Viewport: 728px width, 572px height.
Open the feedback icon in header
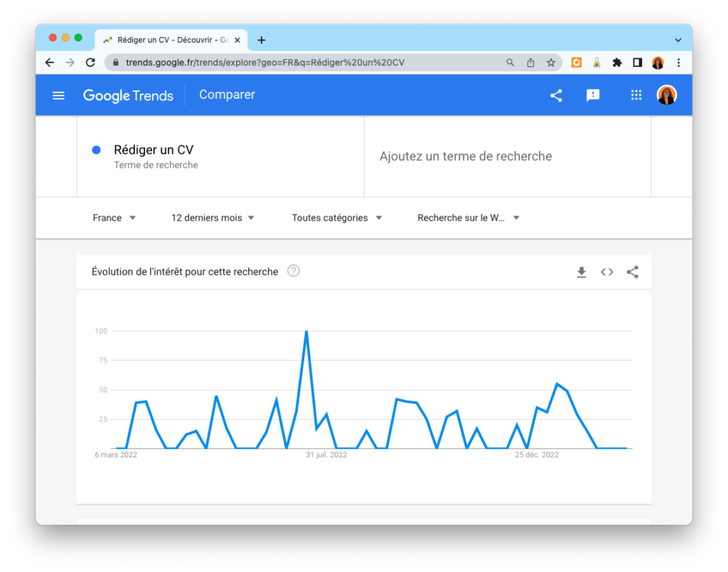(x=593, y=96)
